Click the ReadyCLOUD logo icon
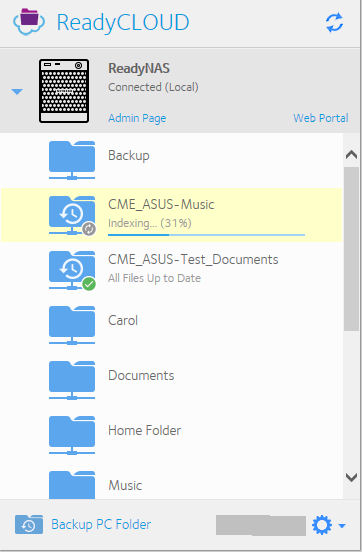This screenshot has width=362, height=552. click(29, 21)
